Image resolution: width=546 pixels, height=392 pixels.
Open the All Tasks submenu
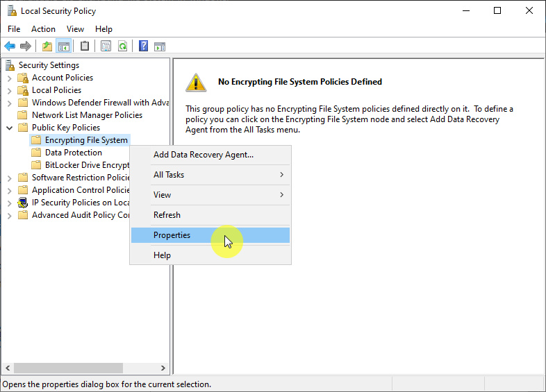click(210, 175)
